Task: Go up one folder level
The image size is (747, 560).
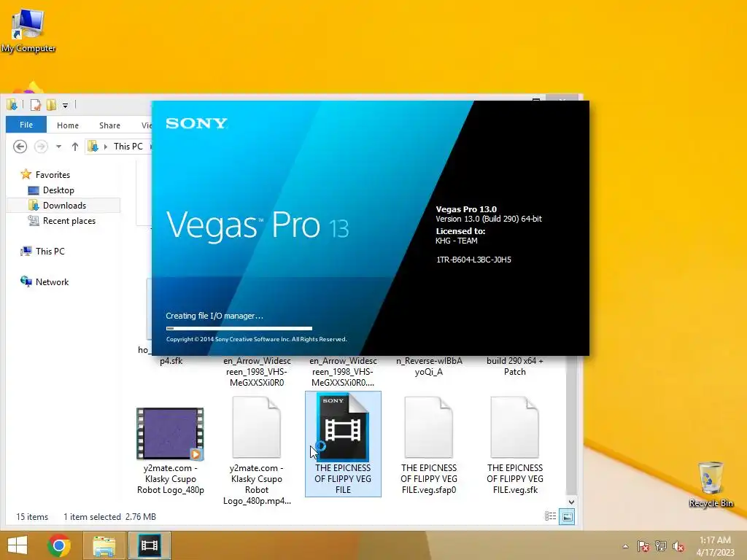Action: pos(75,147)
